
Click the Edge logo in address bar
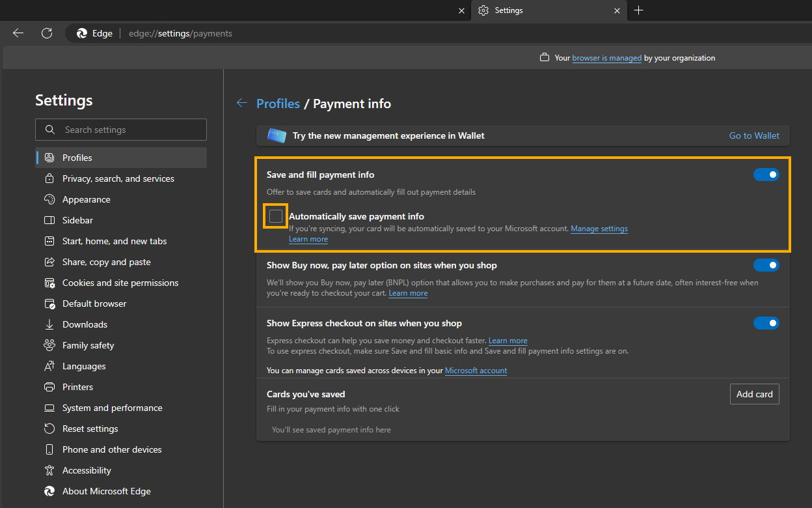coord(82,33)
